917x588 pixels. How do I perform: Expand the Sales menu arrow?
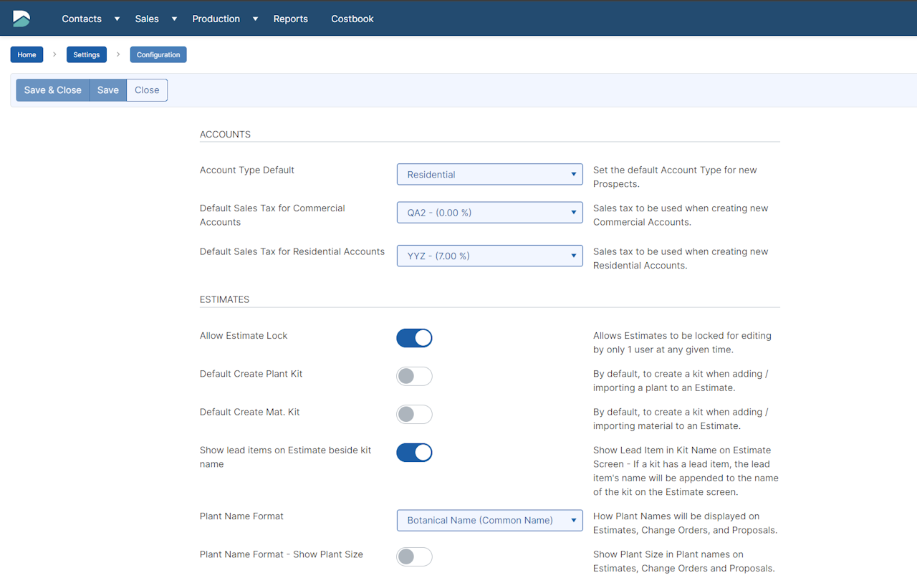(174, 19)
